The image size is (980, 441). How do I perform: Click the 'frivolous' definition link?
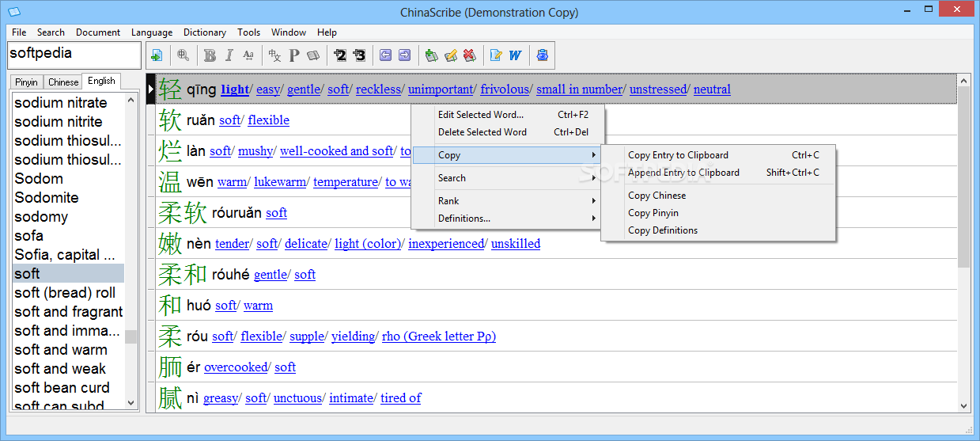pos(505,89)
